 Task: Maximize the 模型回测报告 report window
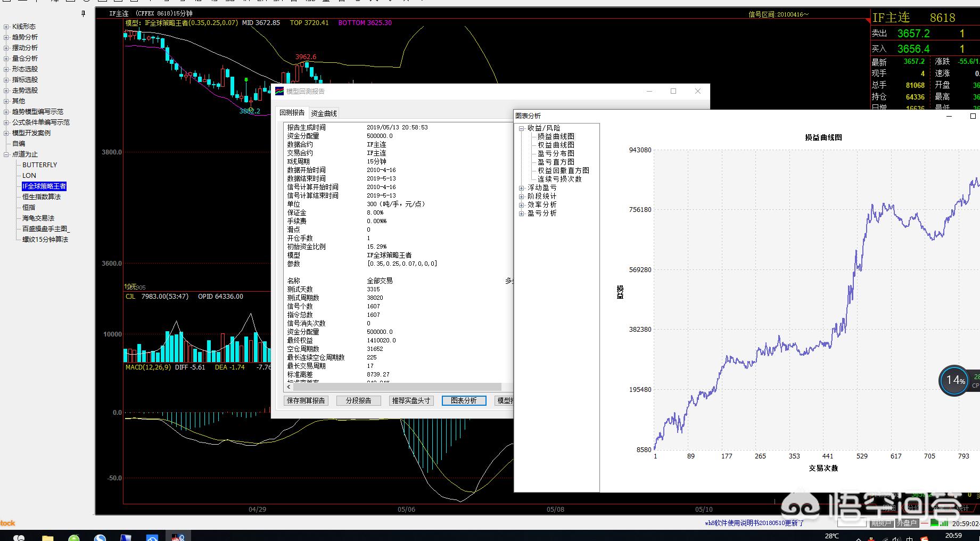pos(673,91)
